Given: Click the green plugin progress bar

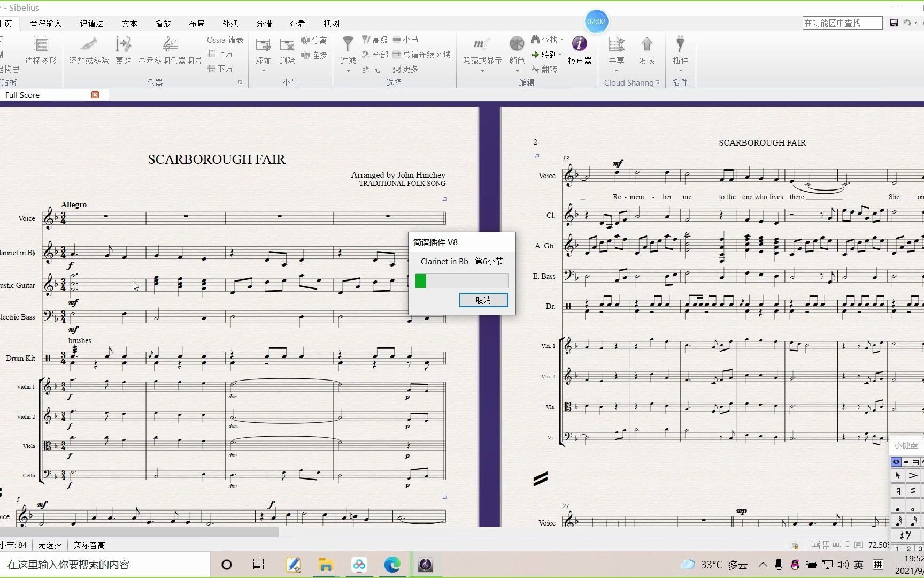Looking at the screenshot, I should click(461, 281).
